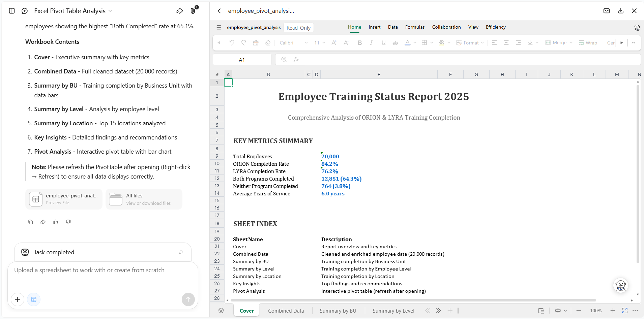Toggle Wrap text option

[588, 43]
